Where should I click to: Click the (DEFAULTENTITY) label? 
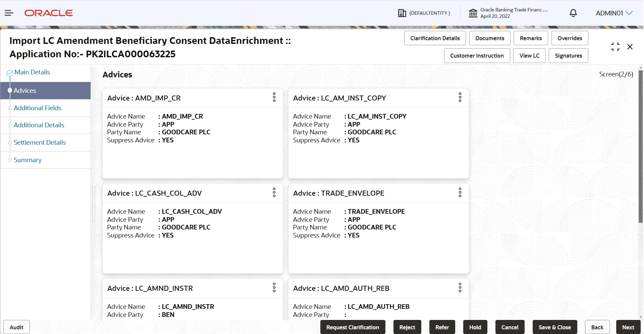430,13
